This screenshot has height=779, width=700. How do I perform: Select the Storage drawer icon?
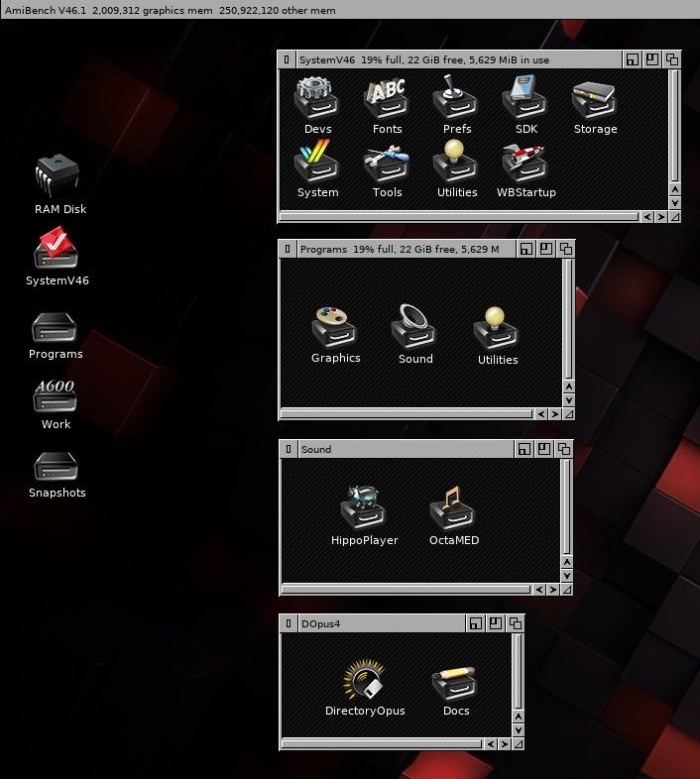coord(595,99)
